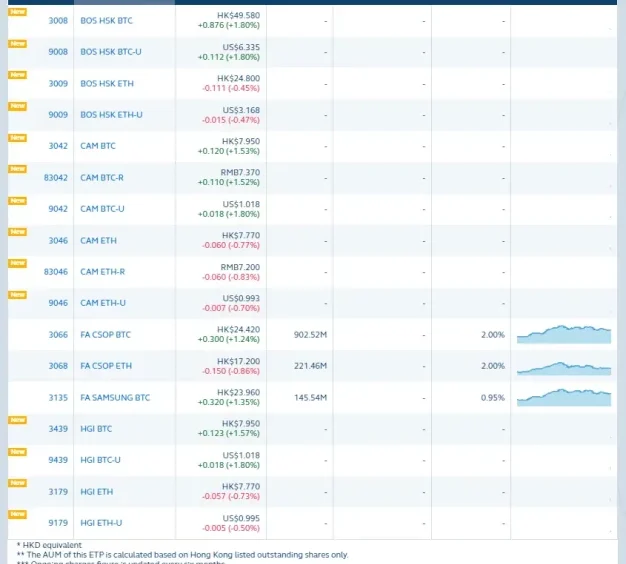
Task: Click AUM value 145.54M
Action: pyautogui.click(x=310, y=398)
